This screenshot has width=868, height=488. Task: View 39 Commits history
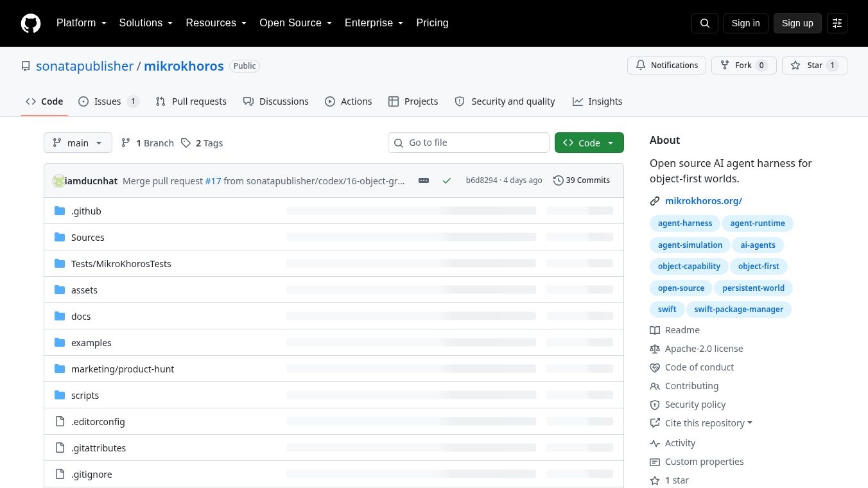(x=582, y=180)
